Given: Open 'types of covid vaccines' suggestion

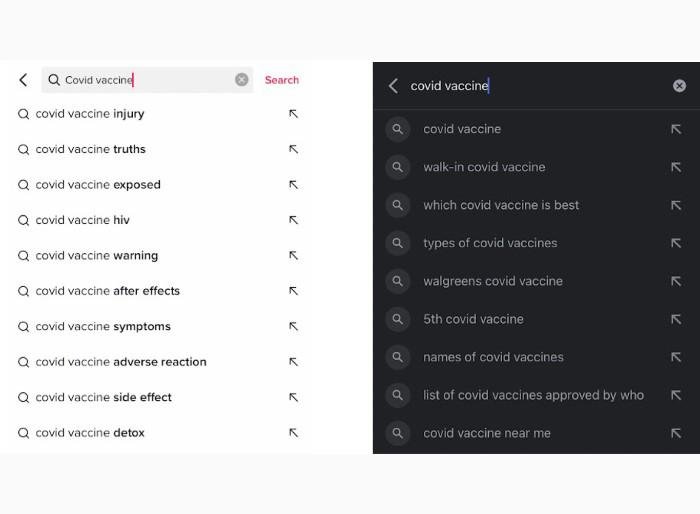Looking at the screenshot, I should click(x=536, y=243).
